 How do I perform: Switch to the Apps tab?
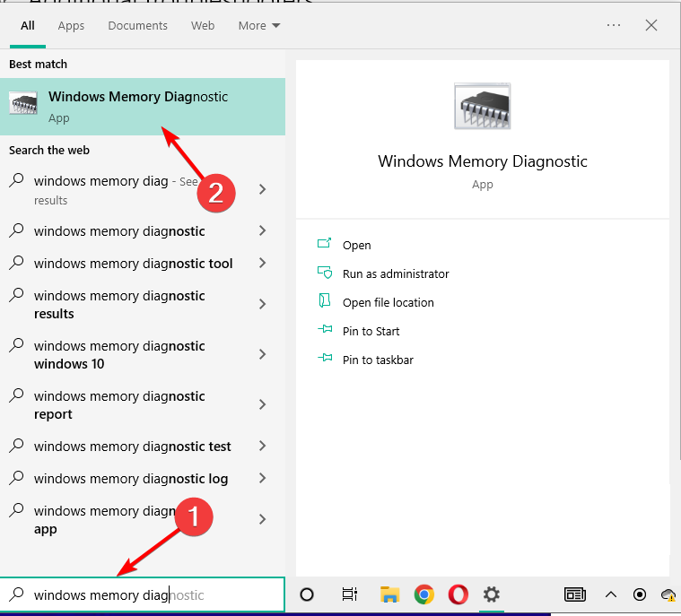click(x=71, y=26)
